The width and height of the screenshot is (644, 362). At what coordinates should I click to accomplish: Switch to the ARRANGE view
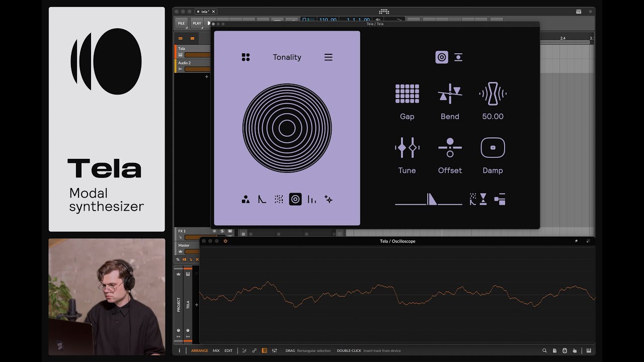[x=200, y=351]
